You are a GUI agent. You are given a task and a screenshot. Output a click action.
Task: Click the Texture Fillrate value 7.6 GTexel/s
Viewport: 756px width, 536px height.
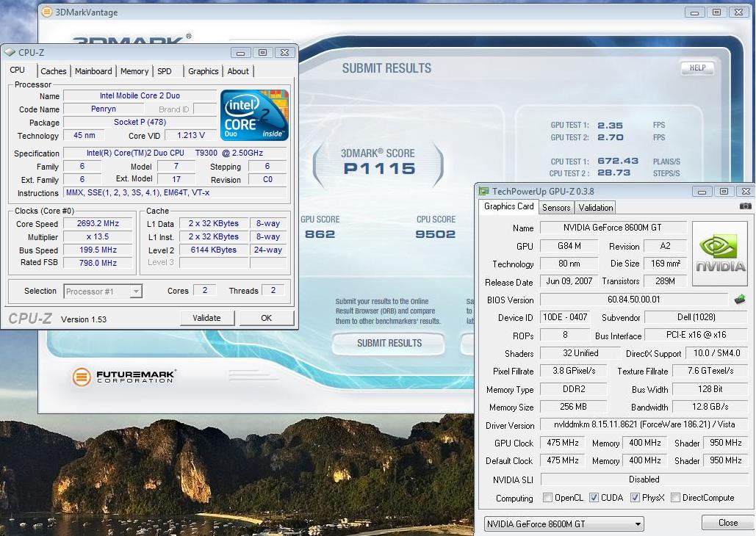(710, 371)
